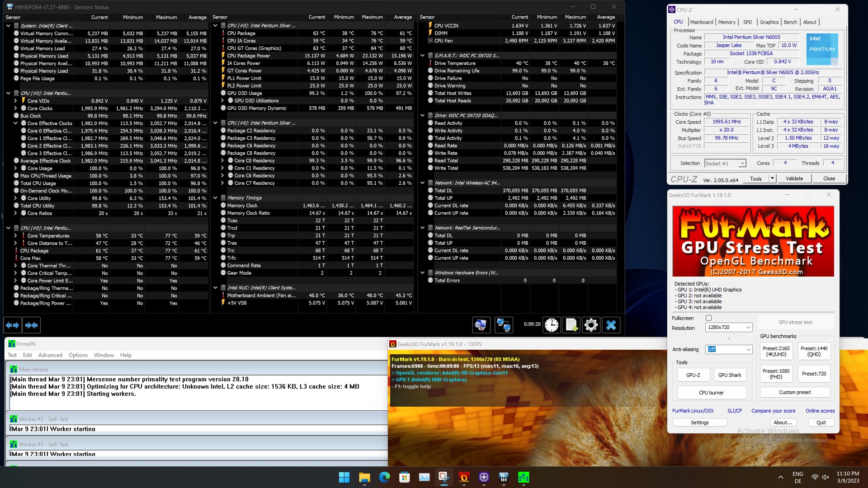Click HWiNFO collapse columns arrows icon
The width and height of the screenshot is (868, 488).
point(31,325)
